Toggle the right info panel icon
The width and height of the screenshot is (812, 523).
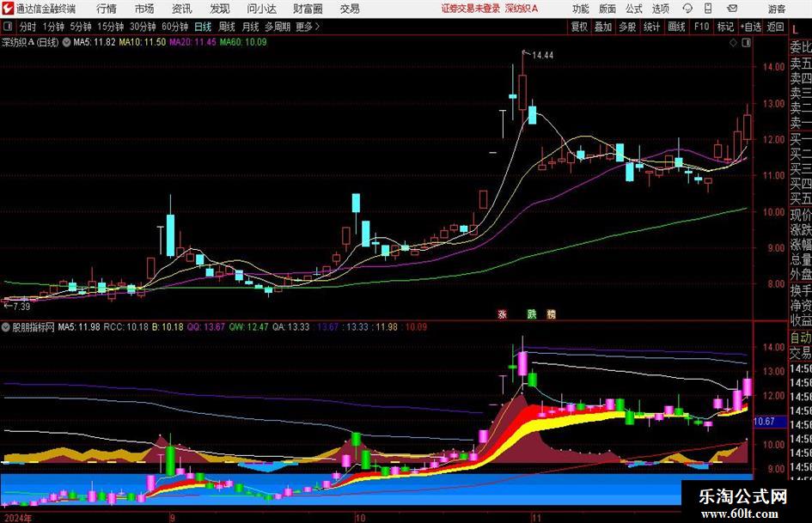(x=746, y=43)
